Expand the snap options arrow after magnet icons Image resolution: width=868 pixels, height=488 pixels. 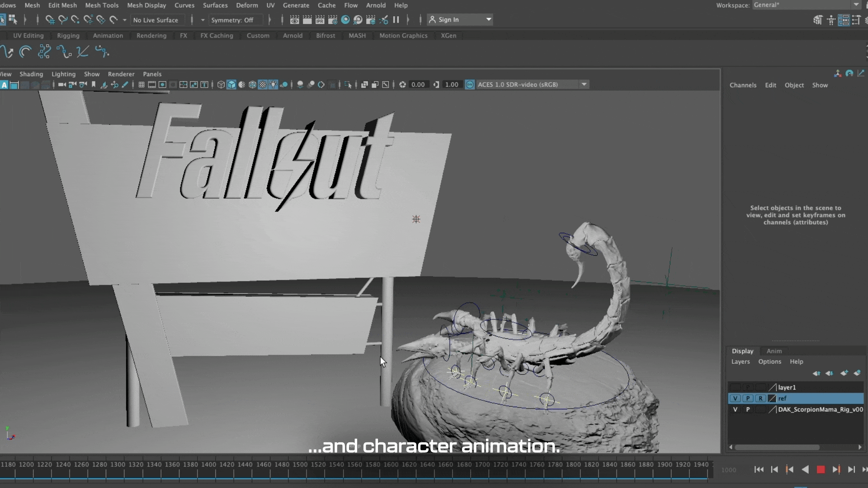click(124, 20)
